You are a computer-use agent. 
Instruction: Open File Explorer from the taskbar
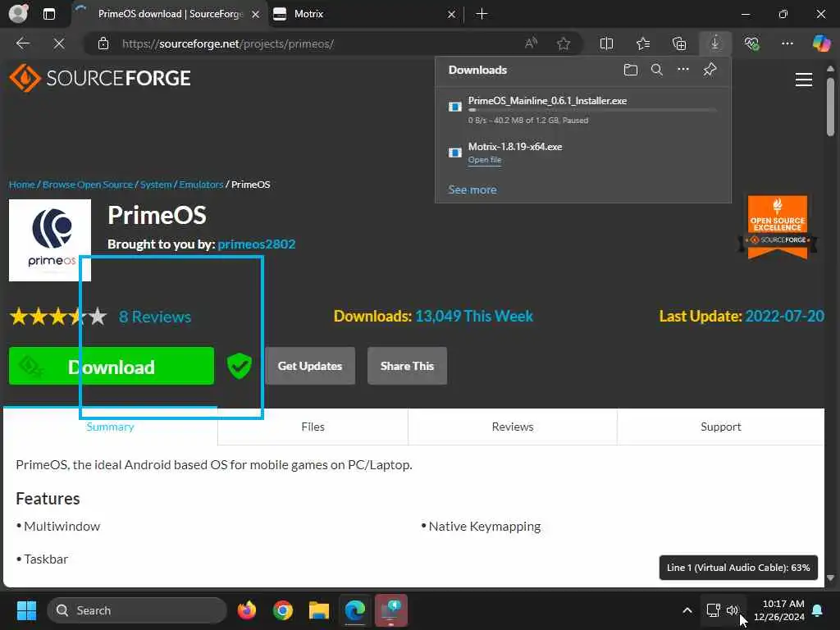click(x=319, y=610)
